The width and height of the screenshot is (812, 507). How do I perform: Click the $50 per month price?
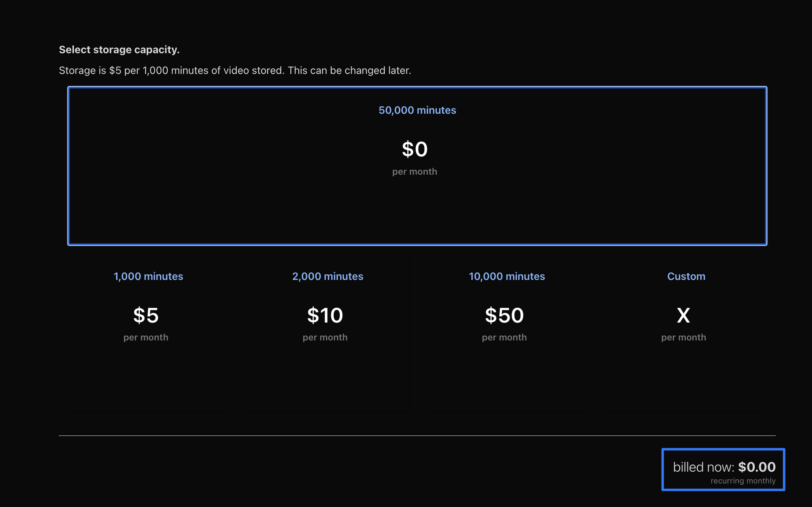[504, 315]
